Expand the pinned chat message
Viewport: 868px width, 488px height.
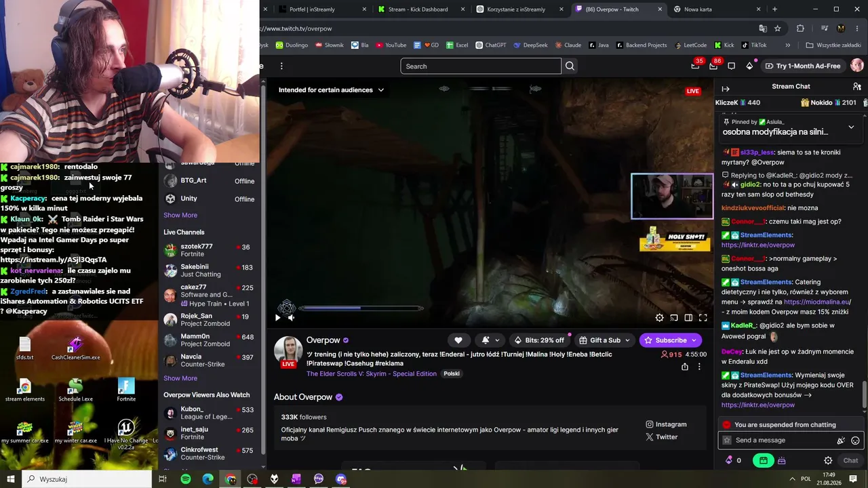(x=851, y=127)
